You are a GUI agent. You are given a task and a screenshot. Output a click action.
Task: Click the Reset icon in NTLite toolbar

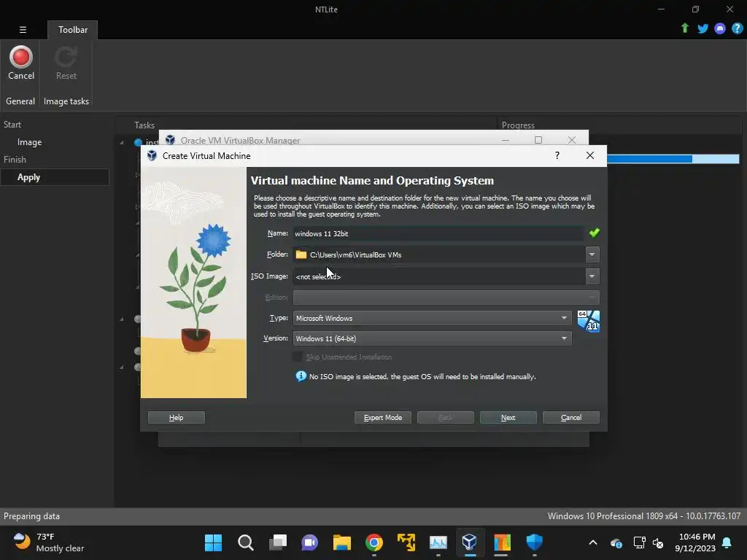(x=66, y=63)
